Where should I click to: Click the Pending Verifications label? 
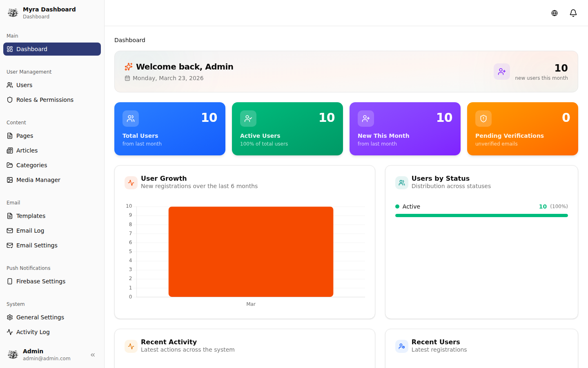click(510, 136)
